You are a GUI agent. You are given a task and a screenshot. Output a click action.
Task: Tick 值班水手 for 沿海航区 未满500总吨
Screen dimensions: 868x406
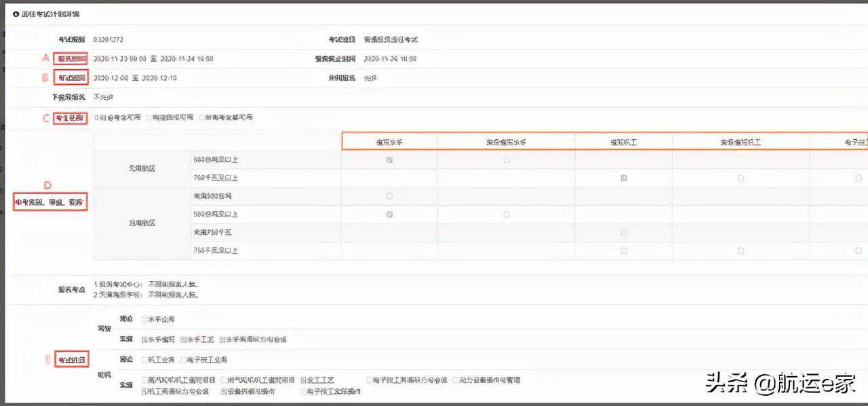tap(389, 196)
